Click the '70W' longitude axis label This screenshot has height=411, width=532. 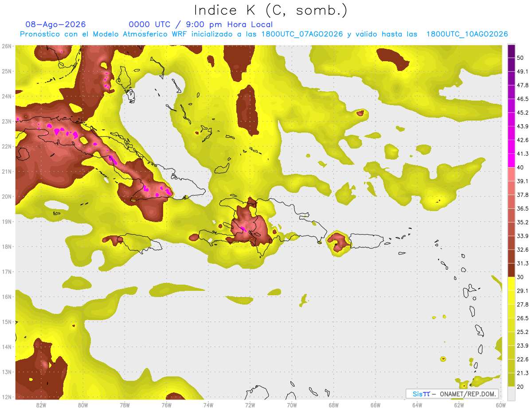[x=292, y=405]
